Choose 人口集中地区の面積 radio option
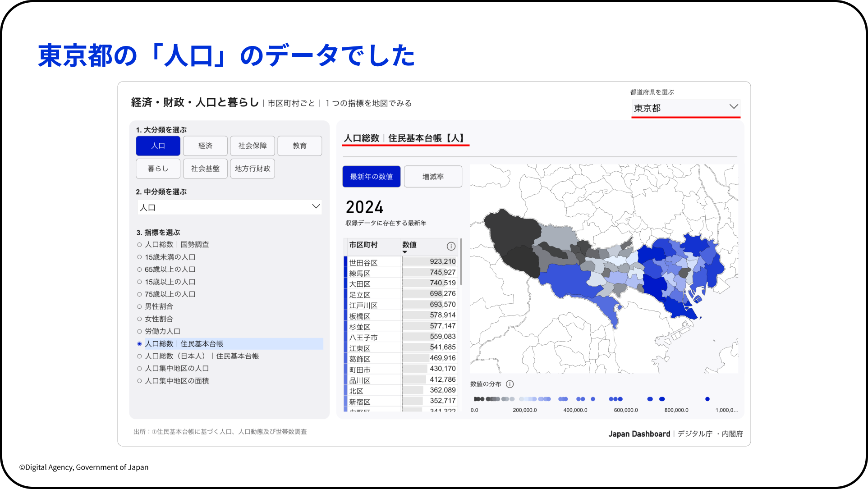 (x=139, y=381)
